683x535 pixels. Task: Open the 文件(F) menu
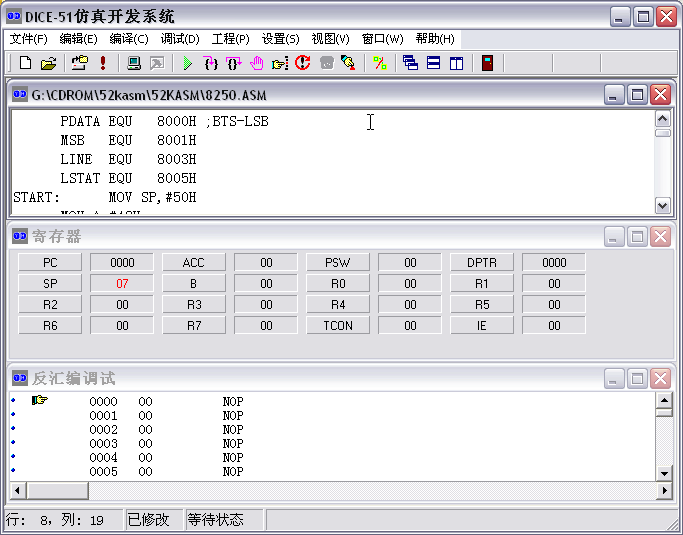28,39
